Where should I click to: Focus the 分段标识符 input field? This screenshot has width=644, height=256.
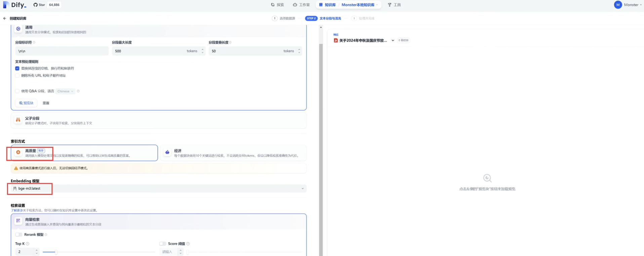tap(62, 51)
